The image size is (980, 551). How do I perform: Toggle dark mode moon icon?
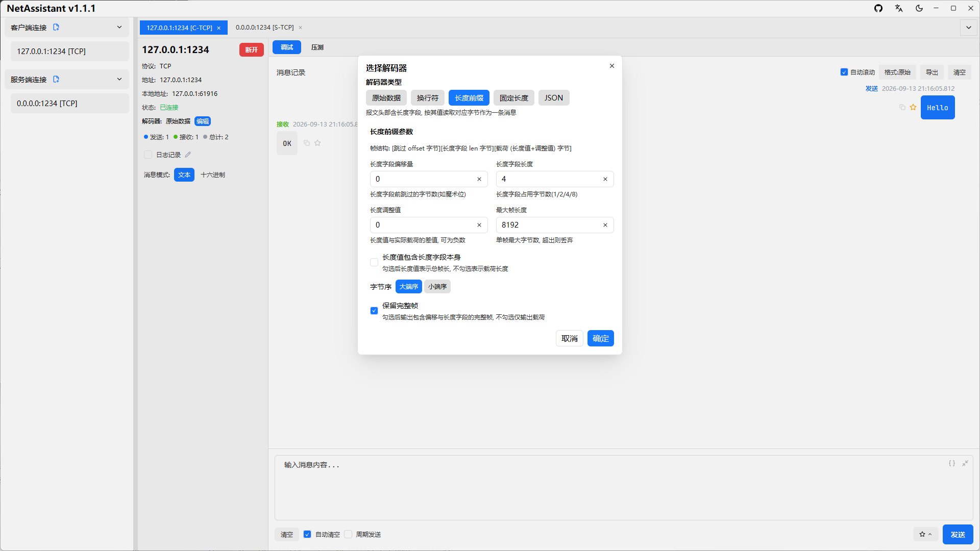(919, 8)
